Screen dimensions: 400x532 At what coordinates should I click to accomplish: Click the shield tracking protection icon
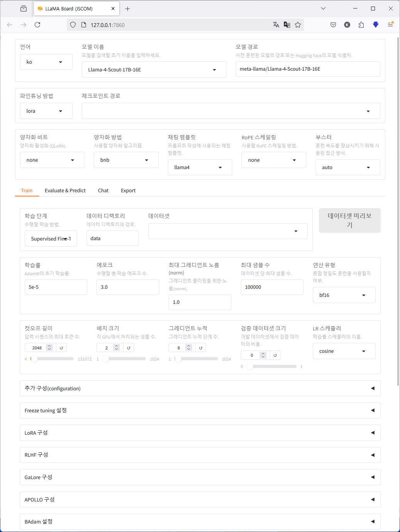click(73, 25)
